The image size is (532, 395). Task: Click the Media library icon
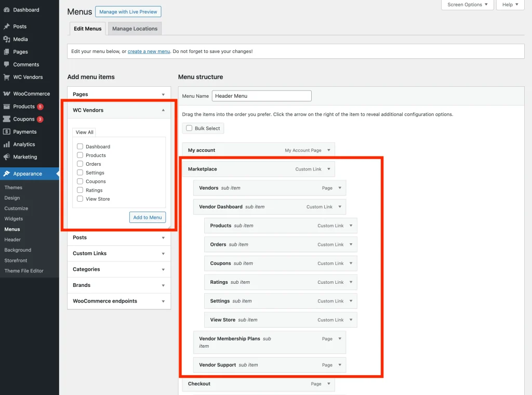coord(6,39)
